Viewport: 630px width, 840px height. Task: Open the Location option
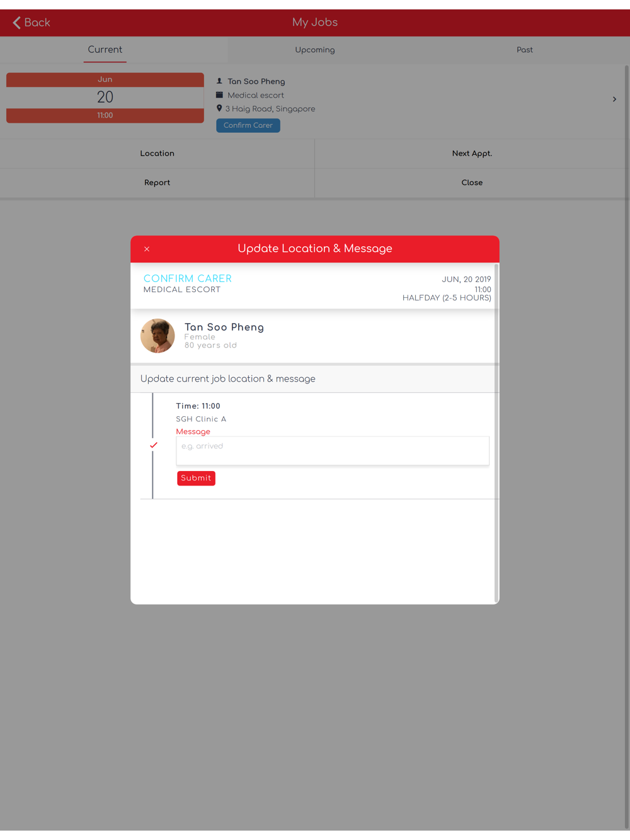coord(157,154)
